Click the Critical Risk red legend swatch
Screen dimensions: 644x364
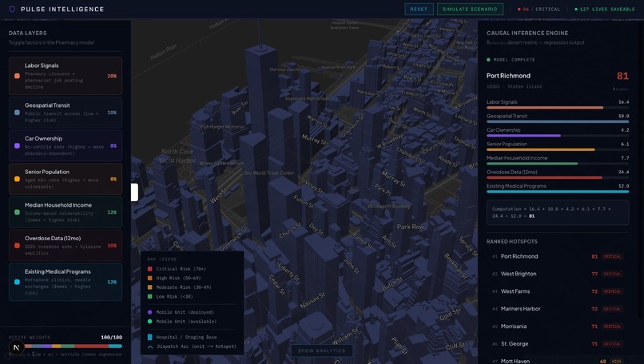click(150, 269)
